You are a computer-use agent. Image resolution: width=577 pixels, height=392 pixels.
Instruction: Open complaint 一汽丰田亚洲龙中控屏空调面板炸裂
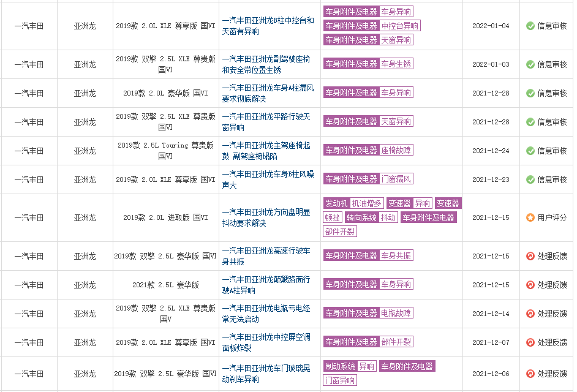(266, 342)
